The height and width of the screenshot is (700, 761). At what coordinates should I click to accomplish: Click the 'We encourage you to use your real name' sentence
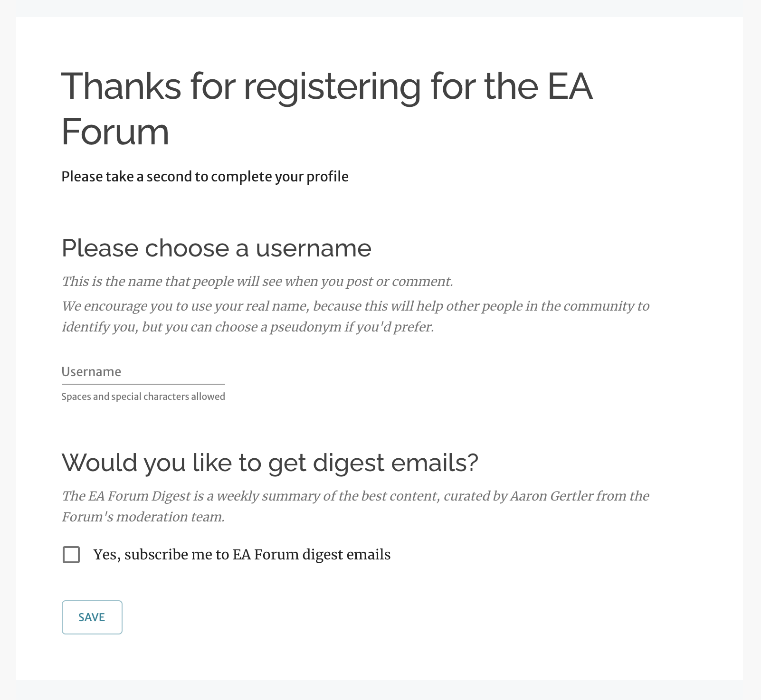(355, 306)
